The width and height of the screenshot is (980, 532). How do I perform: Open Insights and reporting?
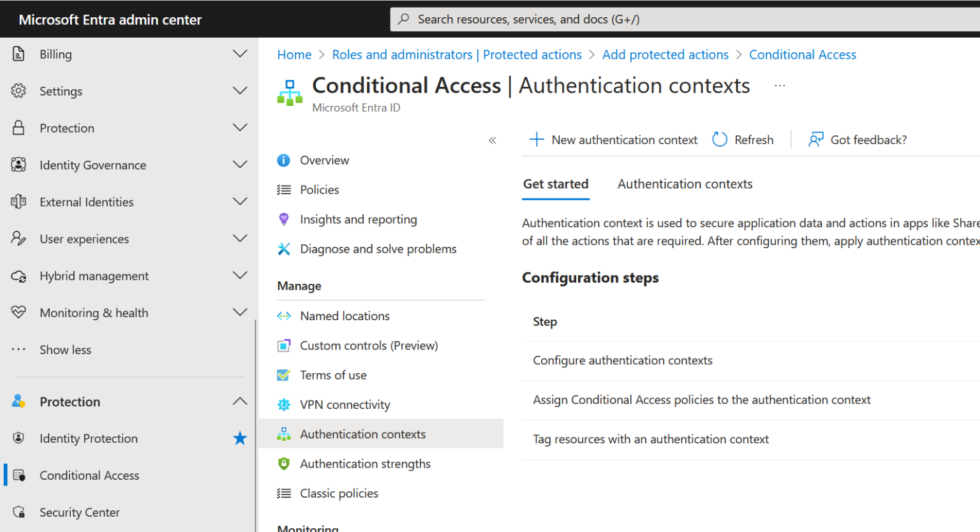point(359,219)
